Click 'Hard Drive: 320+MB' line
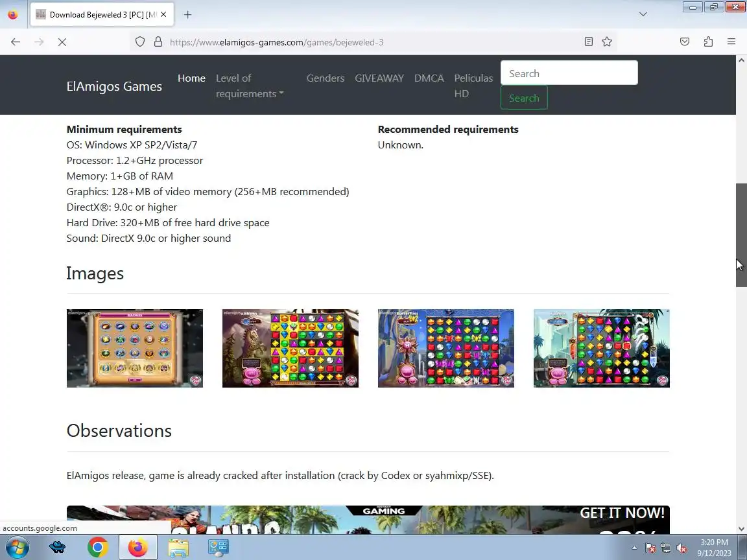The width and height of the screenshot is (747, 560). (168, 223)
